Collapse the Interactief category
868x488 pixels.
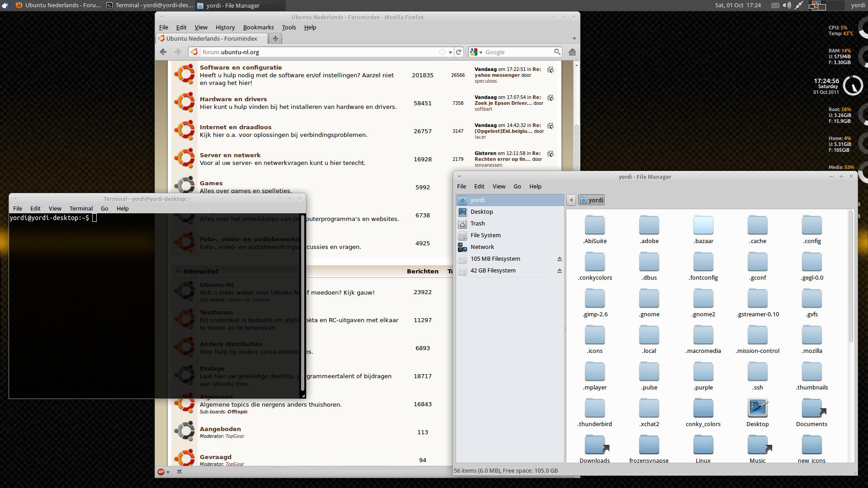pyautogui.click(x=179, y=271)
